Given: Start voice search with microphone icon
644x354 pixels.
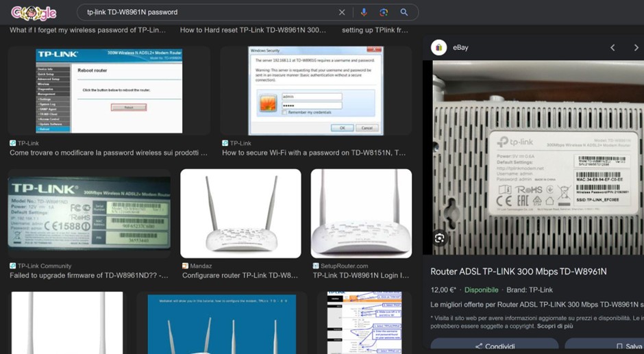Looking at the screenshot, I should pyautogui.click(x=364, y=12).
